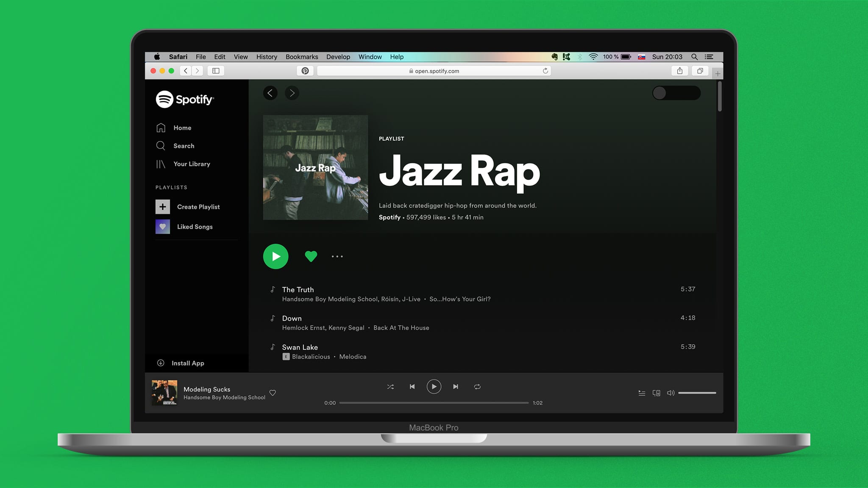Viewport: 868px width, 488px height.
Task: Open connect to a device icon
Action: 656,393
